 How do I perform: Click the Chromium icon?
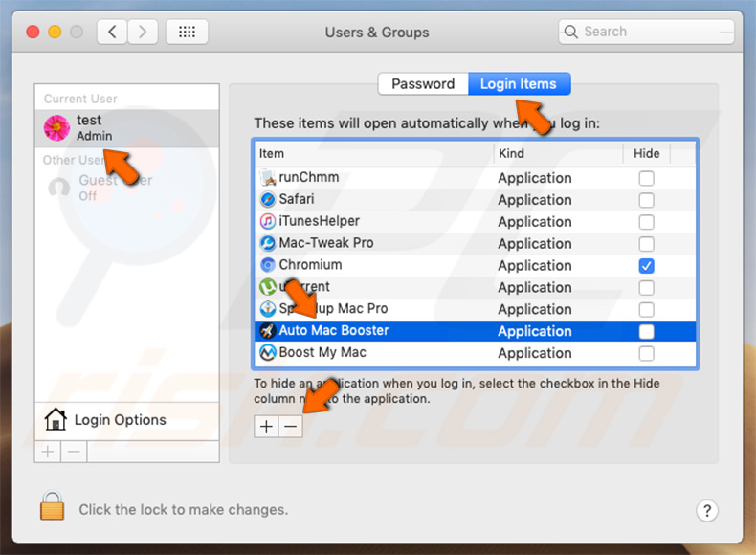click(x=268, y=265)
